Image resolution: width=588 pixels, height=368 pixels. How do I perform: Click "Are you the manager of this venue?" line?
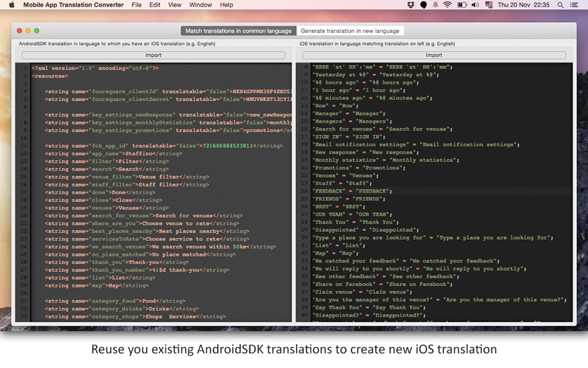coord(440,300)
